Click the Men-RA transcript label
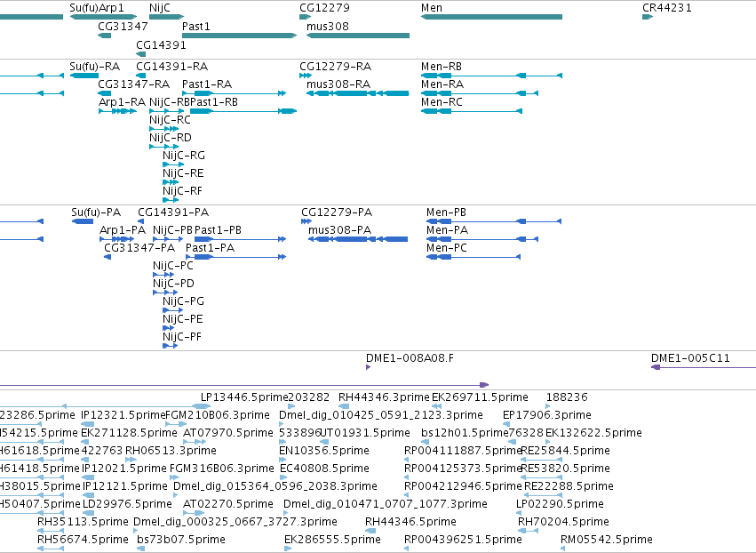The width and height of the screenshot is (756, 553). [442, 84]
